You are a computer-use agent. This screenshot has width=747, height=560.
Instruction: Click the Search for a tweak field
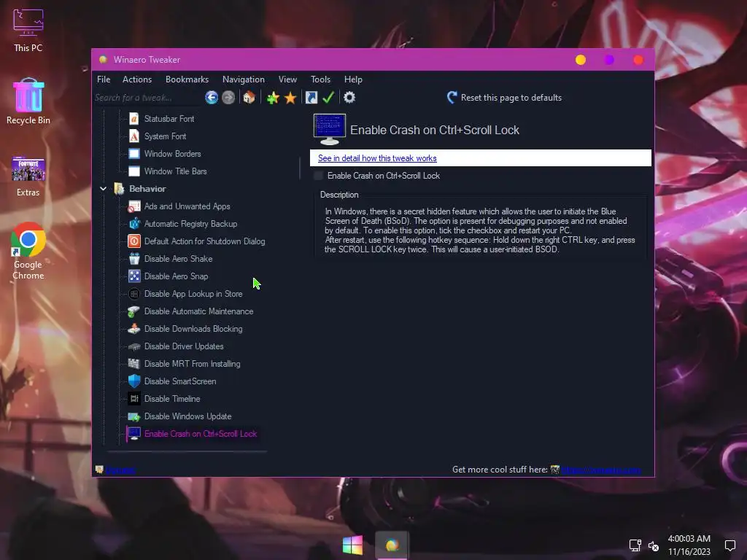coord(147,98)
